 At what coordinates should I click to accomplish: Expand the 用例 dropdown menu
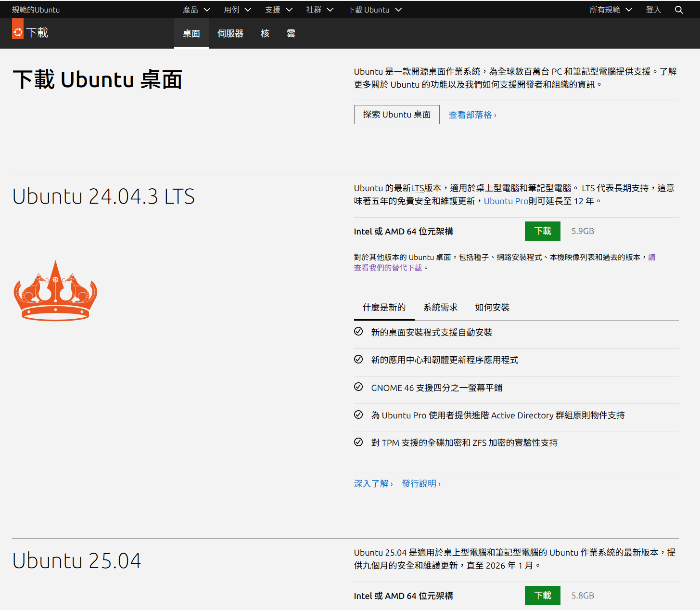237,10
